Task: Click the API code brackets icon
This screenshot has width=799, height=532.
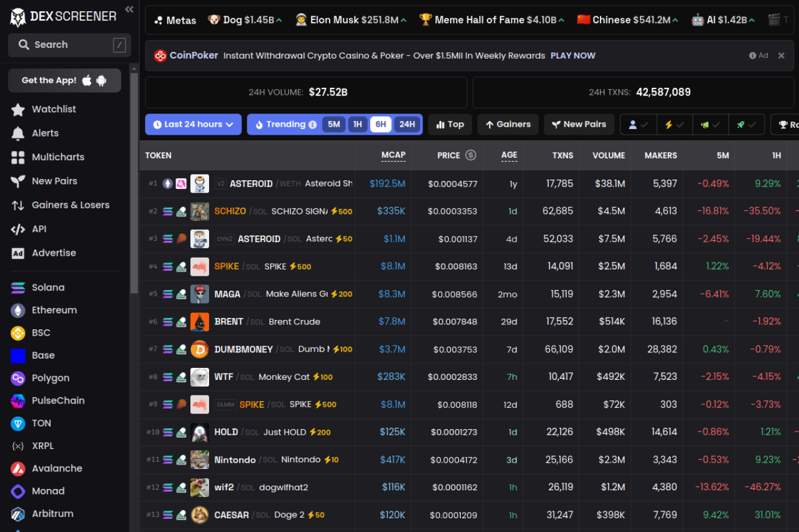Action: point(18,230)
